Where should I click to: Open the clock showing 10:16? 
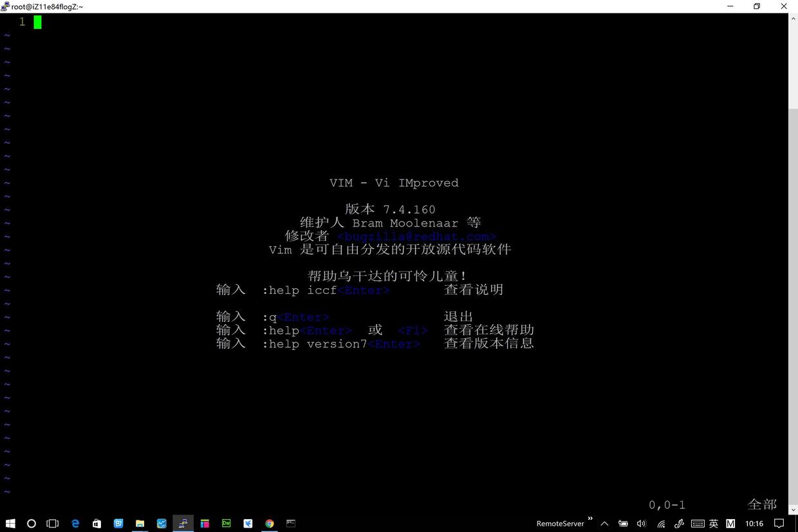[x=754, y=524]
